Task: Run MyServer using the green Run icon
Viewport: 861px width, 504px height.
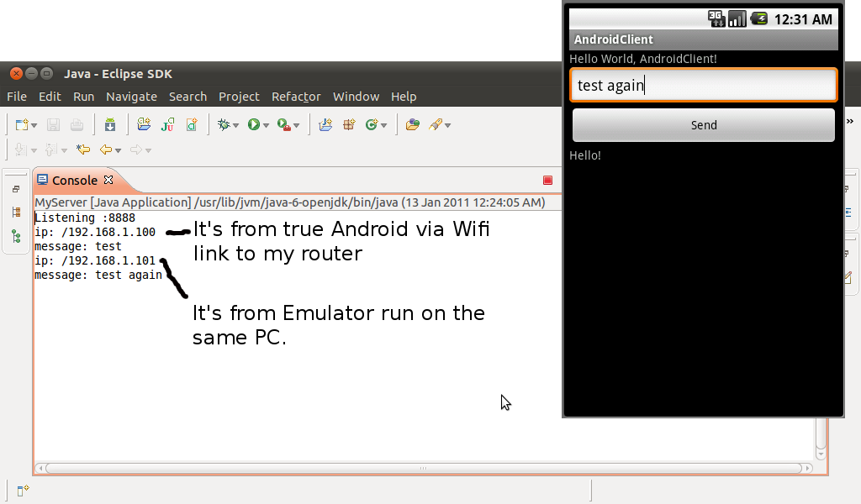Action: (254, 123)
